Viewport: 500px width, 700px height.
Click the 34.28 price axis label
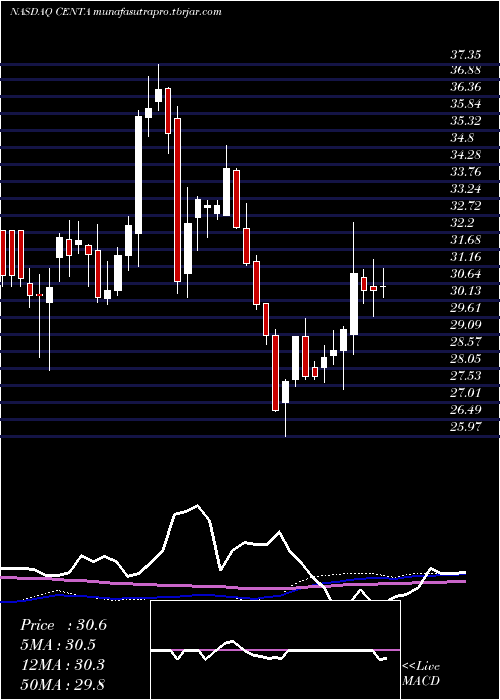[x=466, y=155]
